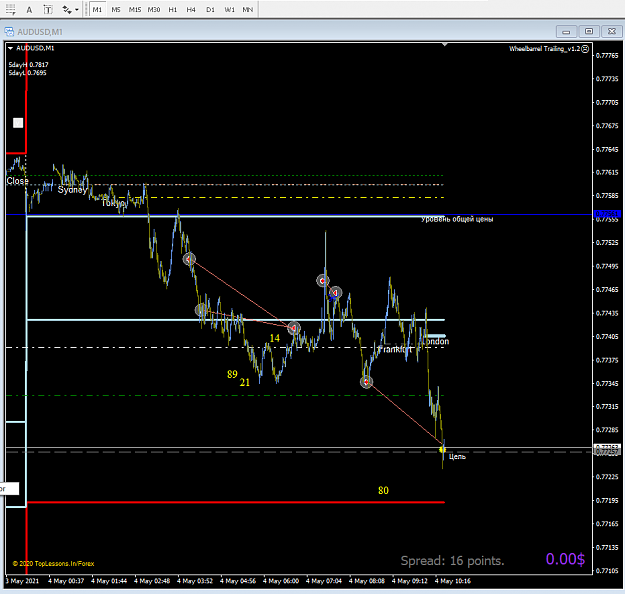
Task: Click the 0.77765 price scale label
Action: point(607,56)
